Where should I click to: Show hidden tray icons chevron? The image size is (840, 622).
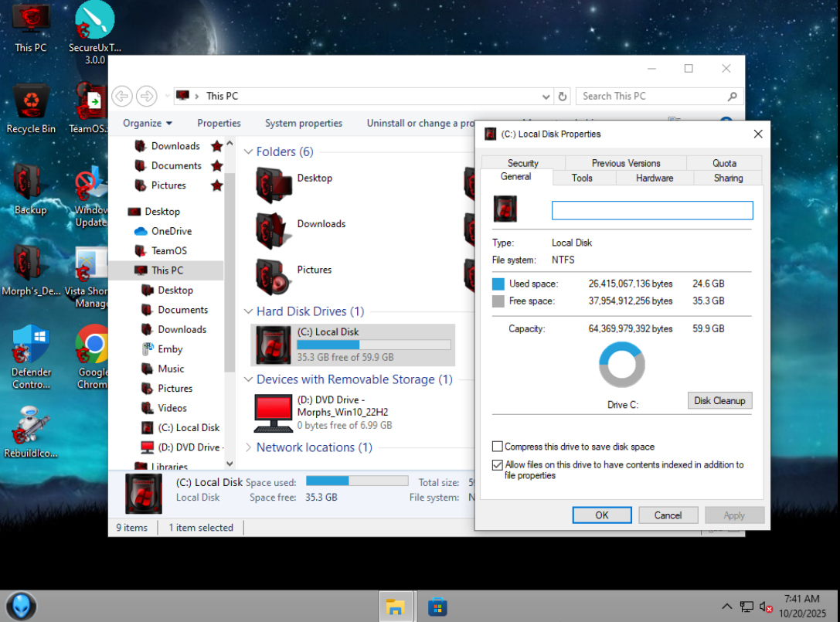click(x=727, y=607)
